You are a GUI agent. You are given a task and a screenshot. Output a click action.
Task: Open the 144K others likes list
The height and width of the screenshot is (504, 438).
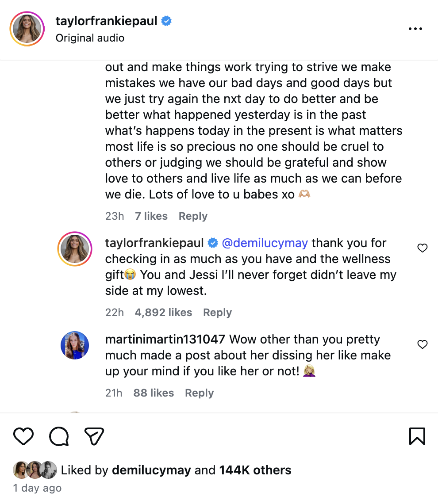coord(255,470)
